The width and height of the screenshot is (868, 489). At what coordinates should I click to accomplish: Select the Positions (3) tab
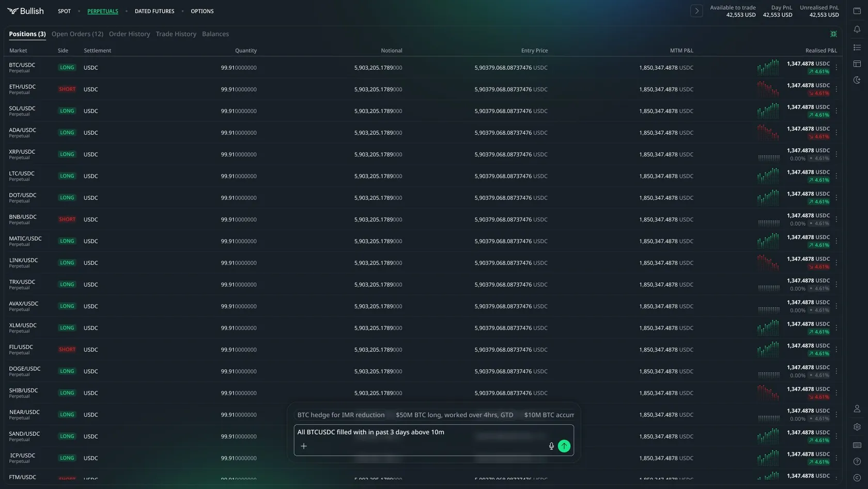click(x=27, y=34)
